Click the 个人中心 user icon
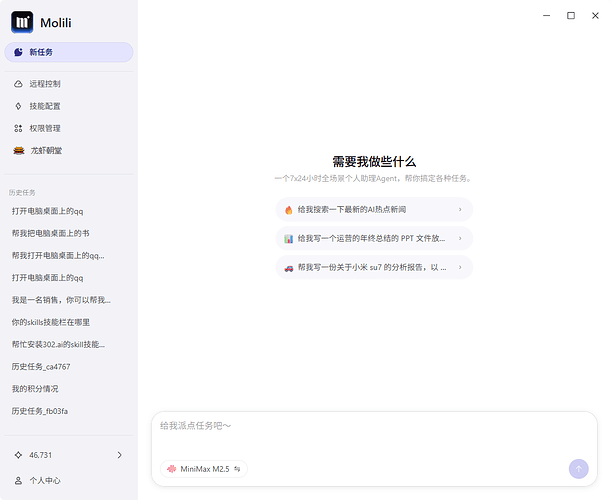The image size is (611, 500). click(x=18, y=480)
